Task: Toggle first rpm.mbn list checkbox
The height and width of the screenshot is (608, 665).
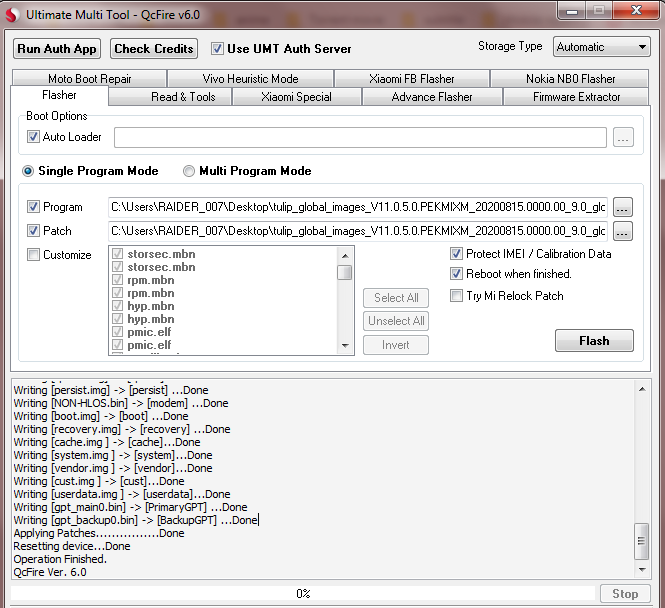Action: 117,280
